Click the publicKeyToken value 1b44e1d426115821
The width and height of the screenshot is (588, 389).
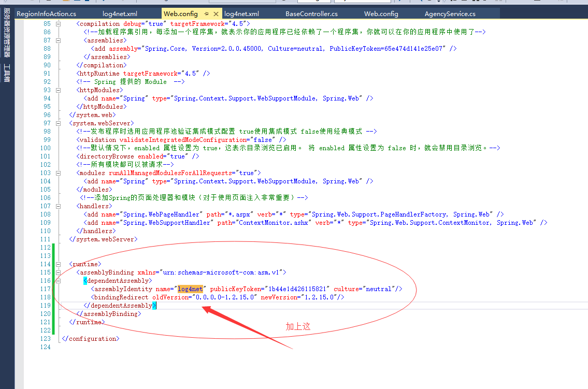click(x=297, y=289)
